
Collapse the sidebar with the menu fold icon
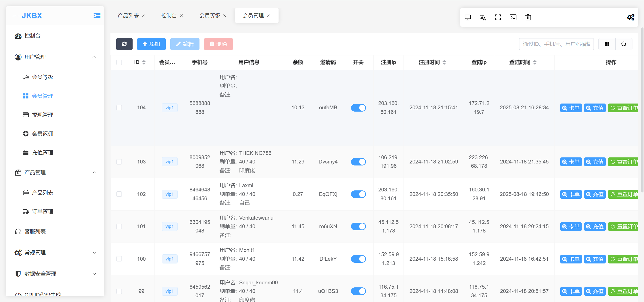coord(97,16)
